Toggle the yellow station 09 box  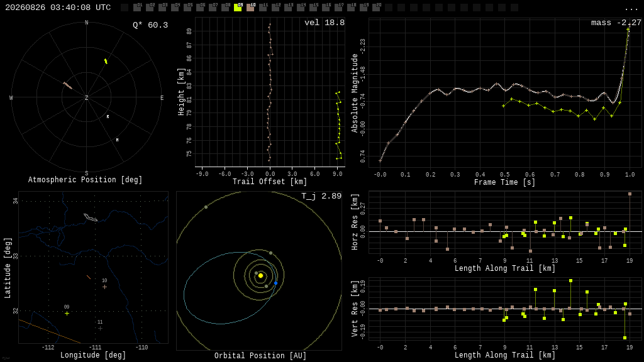tap(238, 8)
